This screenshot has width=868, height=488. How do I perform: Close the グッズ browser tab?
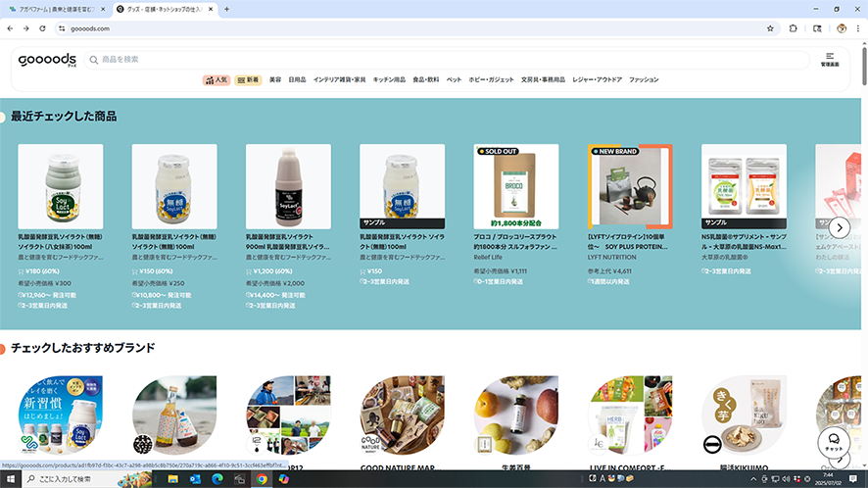pos(211,10)
